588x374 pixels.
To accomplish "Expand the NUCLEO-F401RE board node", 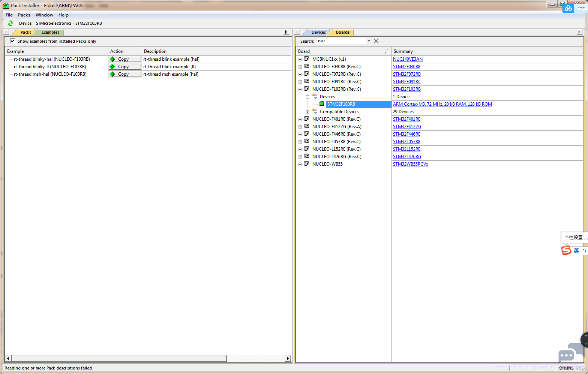I will pyautogui.click(x=300, y=119).
